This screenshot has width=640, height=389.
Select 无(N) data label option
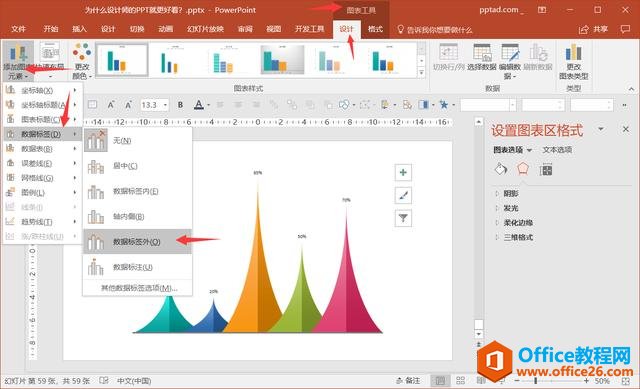[x=137, y=140]
